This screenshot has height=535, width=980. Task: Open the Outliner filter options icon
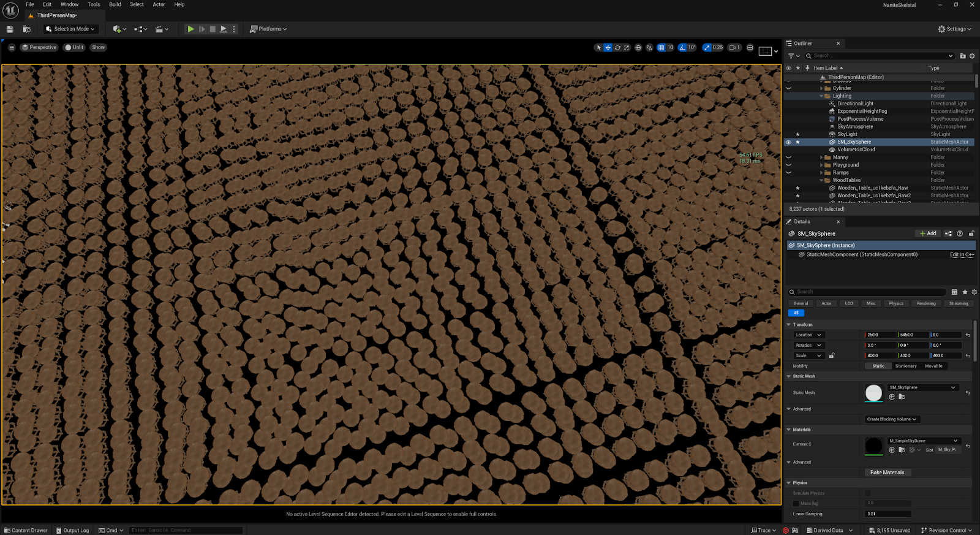click(793, 56)
